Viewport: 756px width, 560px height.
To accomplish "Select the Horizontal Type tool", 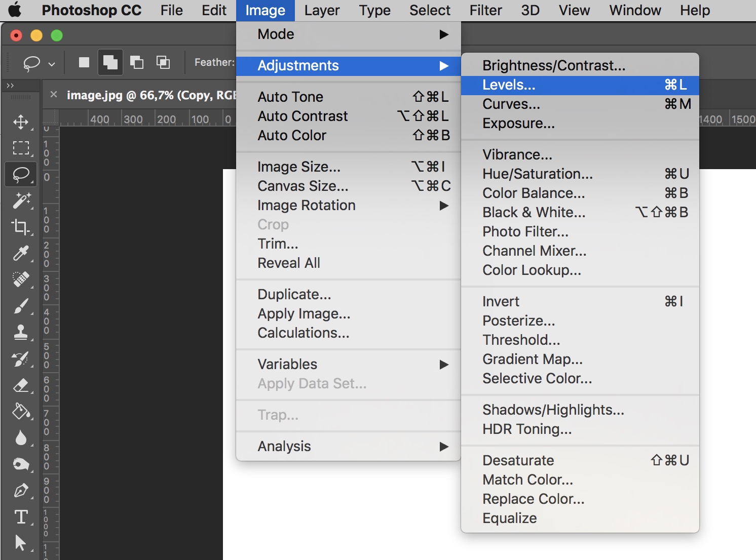I will click(x=21, y=517).
